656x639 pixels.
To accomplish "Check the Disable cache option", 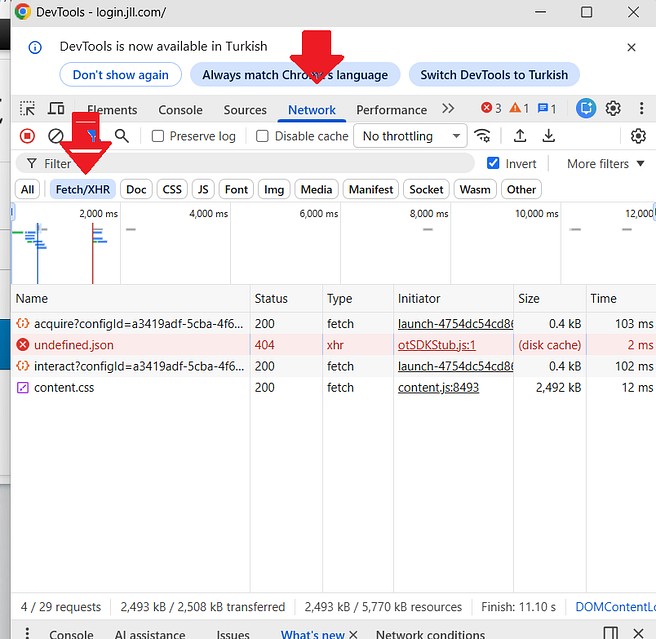I will coord(262,136).
